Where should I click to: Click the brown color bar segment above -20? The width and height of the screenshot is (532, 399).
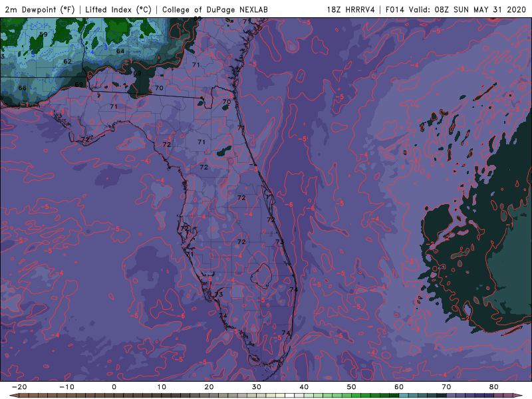[x=23, y=396]
